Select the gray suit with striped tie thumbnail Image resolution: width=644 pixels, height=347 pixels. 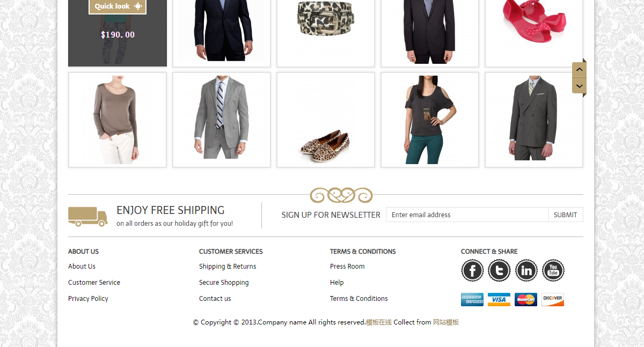click(x=222, y=120)
